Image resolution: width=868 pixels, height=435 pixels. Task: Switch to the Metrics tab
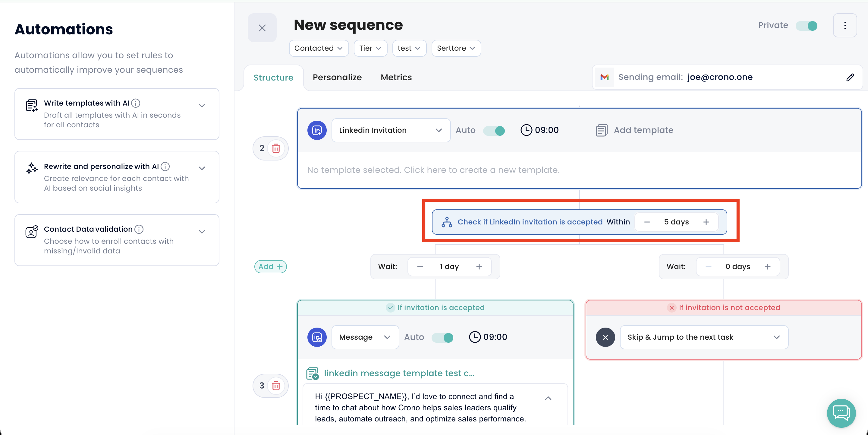pos(396,78)
